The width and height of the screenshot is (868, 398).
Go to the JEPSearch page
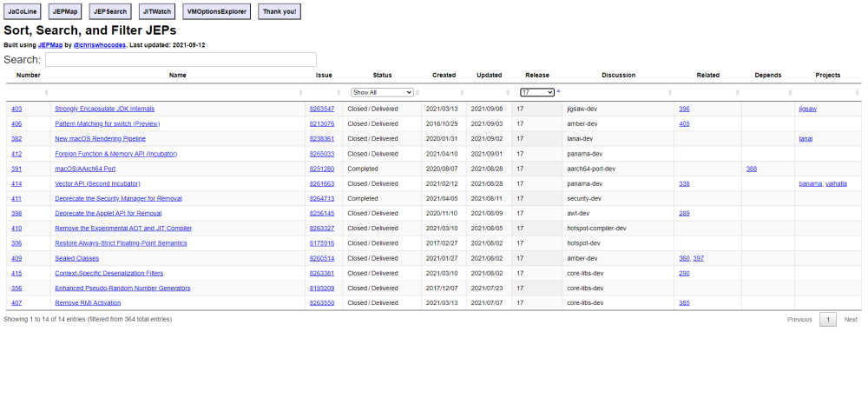108,12
